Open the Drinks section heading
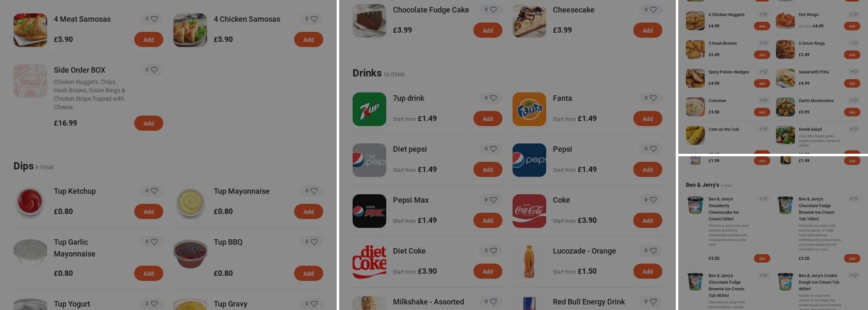This screenshot has width=868, height=310. [367, 73]
